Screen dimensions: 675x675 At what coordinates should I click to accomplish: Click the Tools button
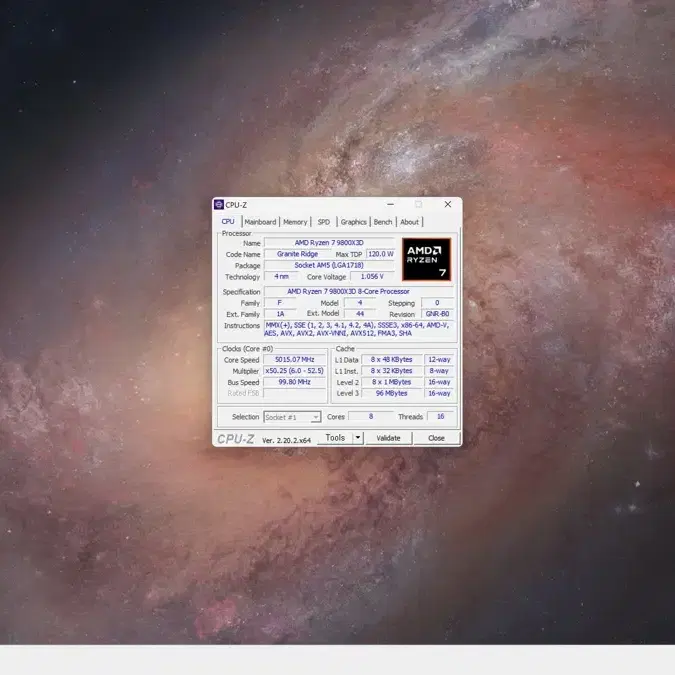pos(335,438)
